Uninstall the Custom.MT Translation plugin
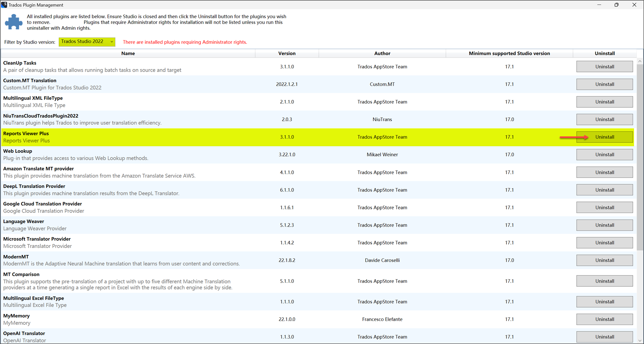Image resolution: width=644 pixels, height=344 pixels. point(605,84)
